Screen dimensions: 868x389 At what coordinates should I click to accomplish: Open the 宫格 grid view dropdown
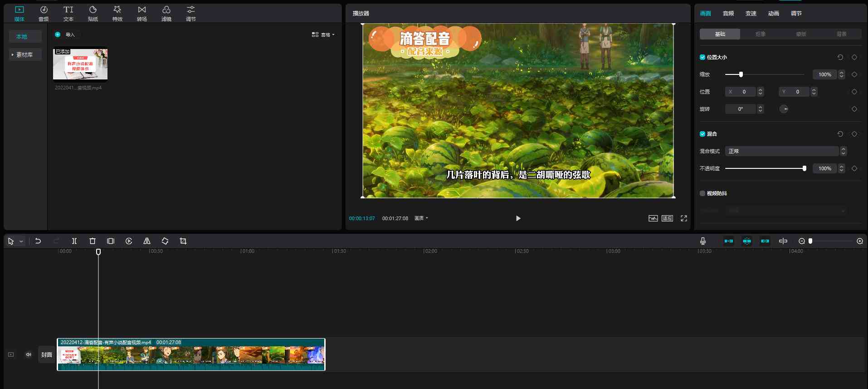[323, 34]
